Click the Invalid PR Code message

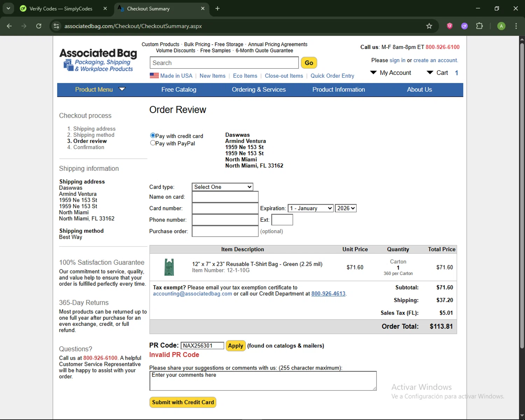174,355
